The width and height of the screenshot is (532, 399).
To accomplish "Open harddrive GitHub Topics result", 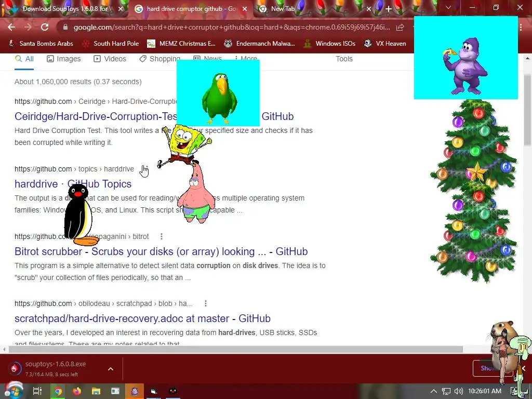I will point(73,184).
